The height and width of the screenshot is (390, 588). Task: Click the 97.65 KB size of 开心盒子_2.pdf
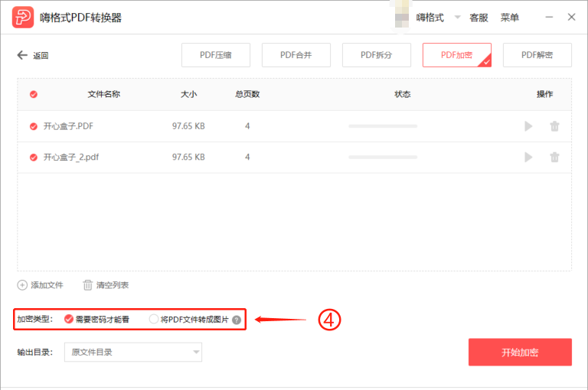click(188, 157)
